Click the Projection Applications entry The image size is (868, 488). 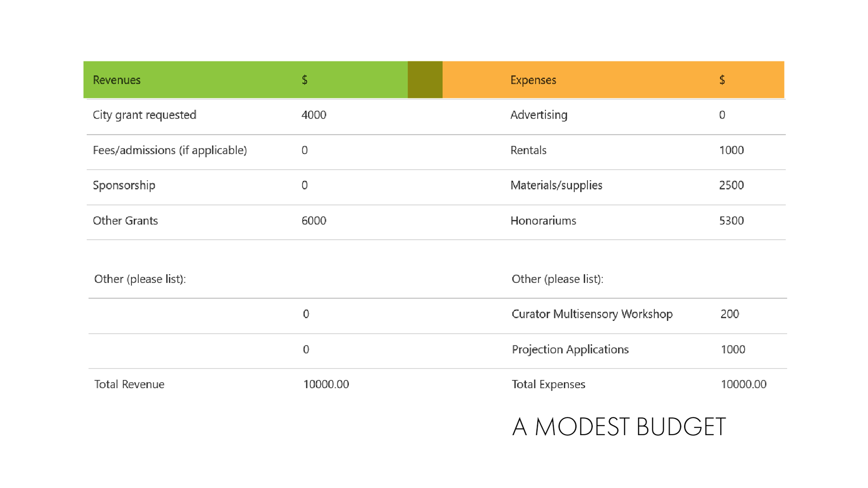tap(570, 350)
